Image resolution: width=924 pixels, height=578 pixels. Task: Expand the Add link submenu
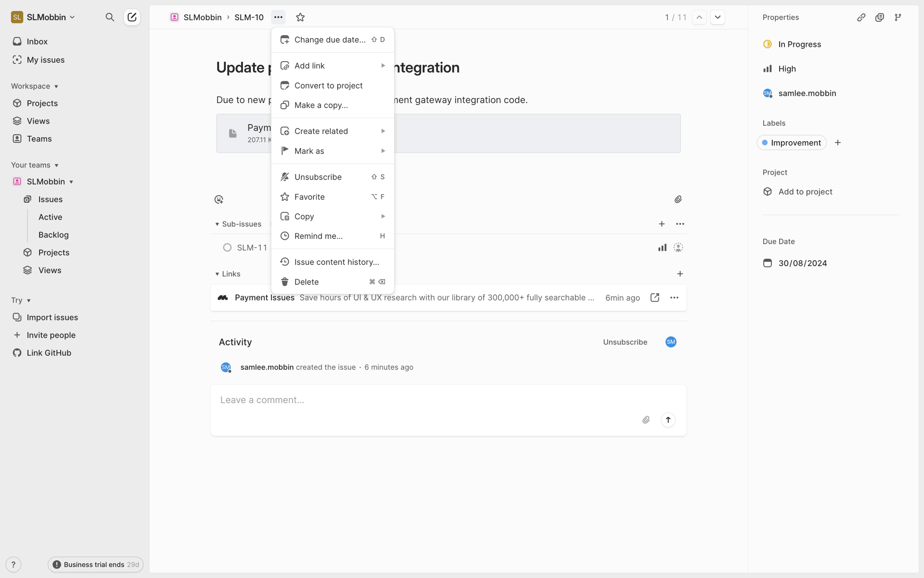coord(333,66)
